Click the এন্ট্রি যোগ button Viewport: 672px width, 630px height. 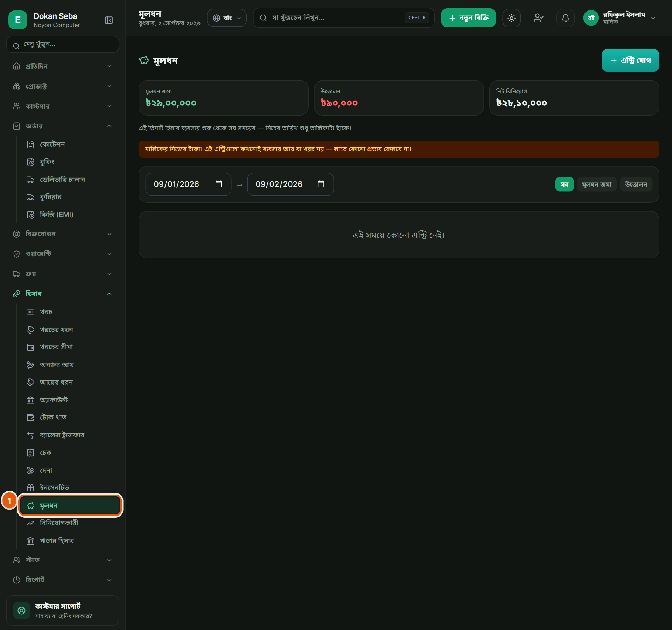click(x=630, y=61)
